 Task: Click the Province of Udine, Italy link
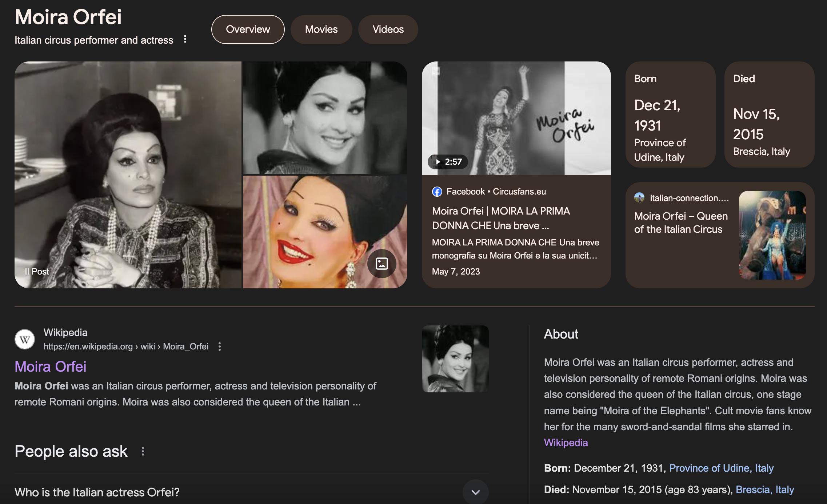721,468
